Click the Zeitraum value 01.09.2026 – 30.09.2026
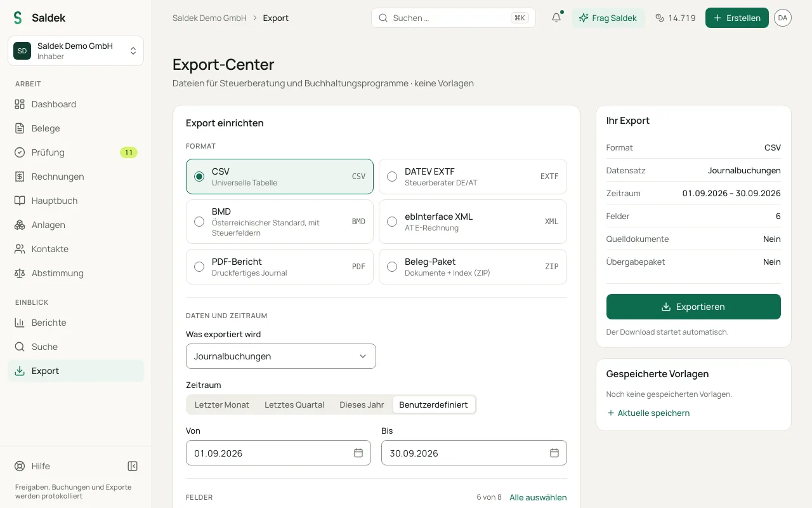The image size is (812, 508). [x=731, y=193]
